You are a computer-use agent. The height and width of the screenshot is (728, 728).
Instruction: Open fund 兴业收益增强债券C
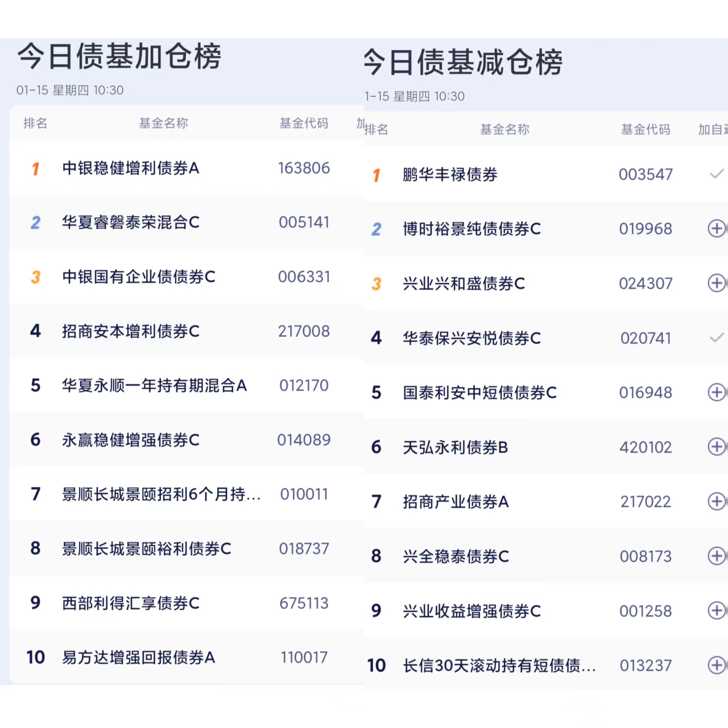point(472,611)
